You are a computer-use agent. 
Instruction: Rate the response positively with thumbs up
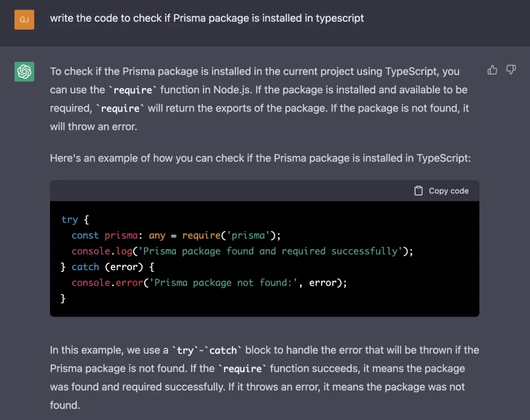[x=492, y=70]
